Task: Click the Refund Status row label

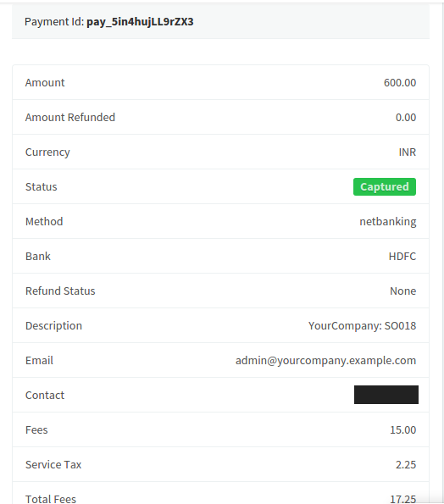Action: pyautogui.click(x=60, y=291)
